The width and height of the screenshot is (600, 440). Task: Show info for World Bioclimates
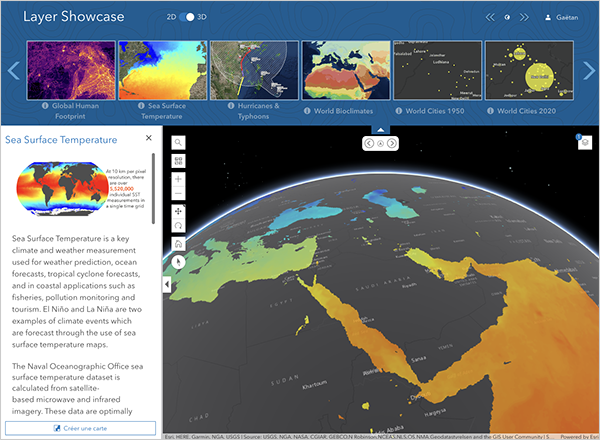pos(307,111)
